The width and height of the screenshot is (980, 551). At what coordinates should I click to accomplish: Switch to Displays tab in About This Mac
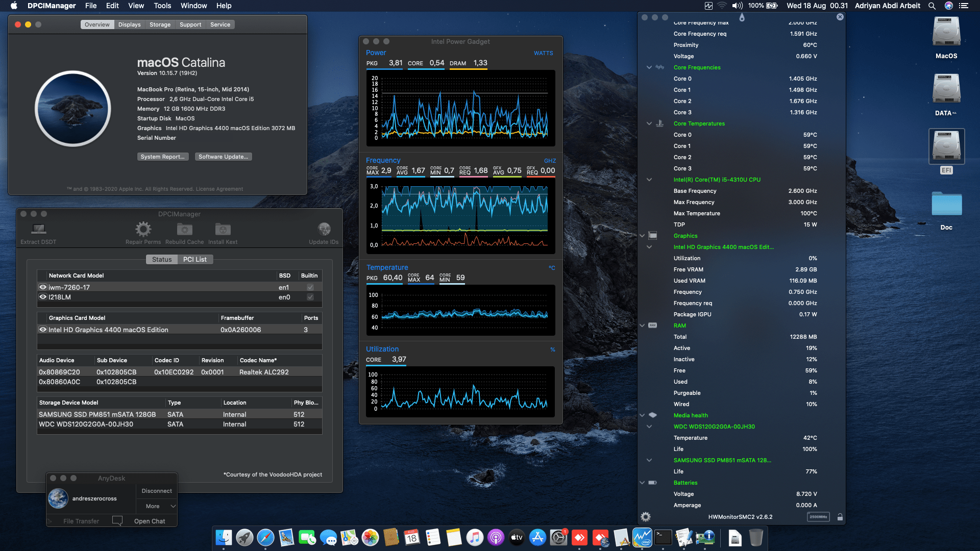(x=129, y=24)
